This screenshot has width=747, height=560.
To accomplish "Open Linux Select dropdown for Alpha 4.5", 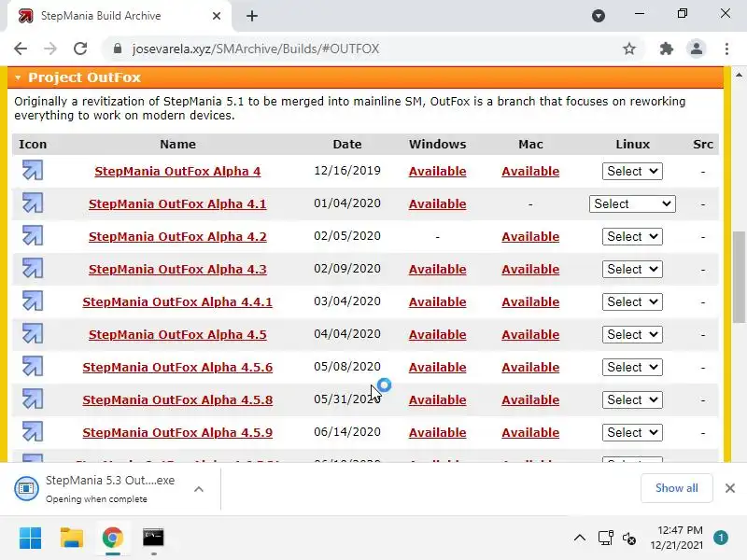I will (x=632, y=334).
